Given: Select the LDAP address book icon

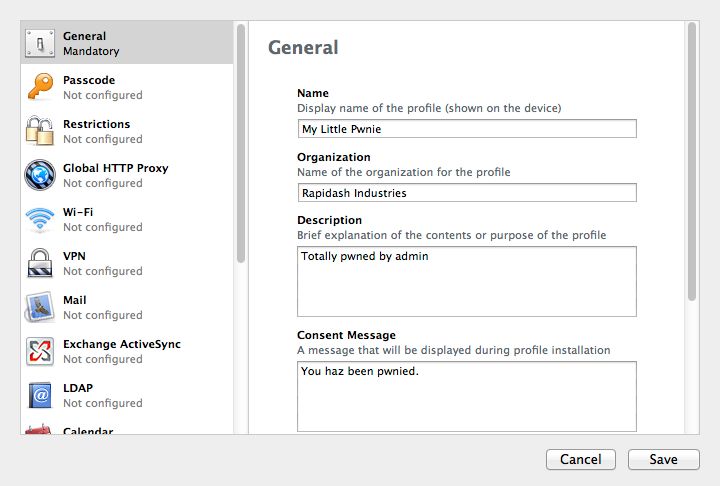Looking at the screenshot, I should click(x=40, y=395).
